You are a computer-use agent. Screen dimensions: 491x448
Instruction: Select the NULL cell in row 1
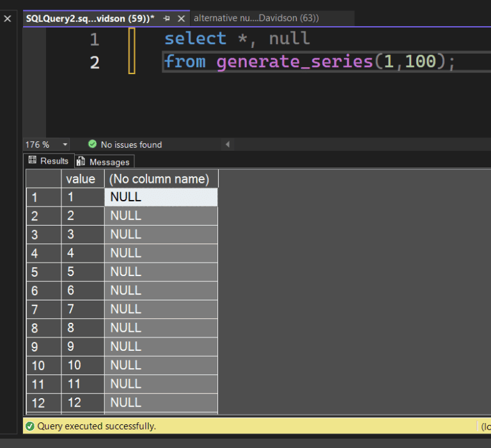click(160, 197)
